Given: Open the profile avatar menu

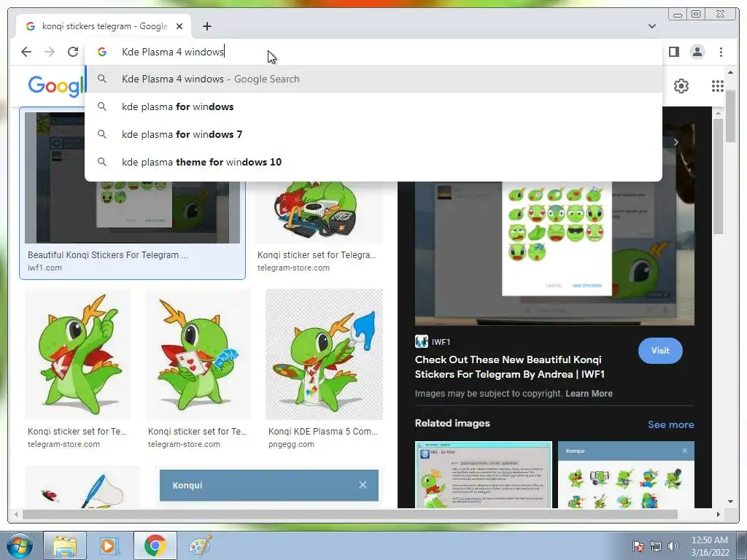Looking at the screenshot, I should pyautogui.click(x=697, y=52).
